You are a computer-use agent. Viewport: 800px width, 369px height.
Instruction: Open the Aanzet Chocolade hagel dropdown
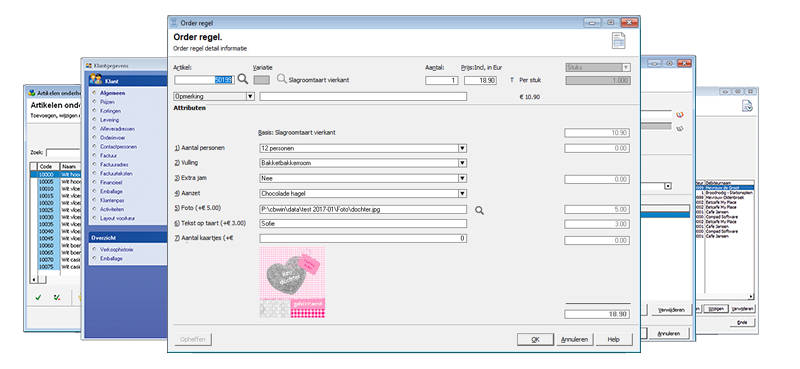(x=462, y=193)
